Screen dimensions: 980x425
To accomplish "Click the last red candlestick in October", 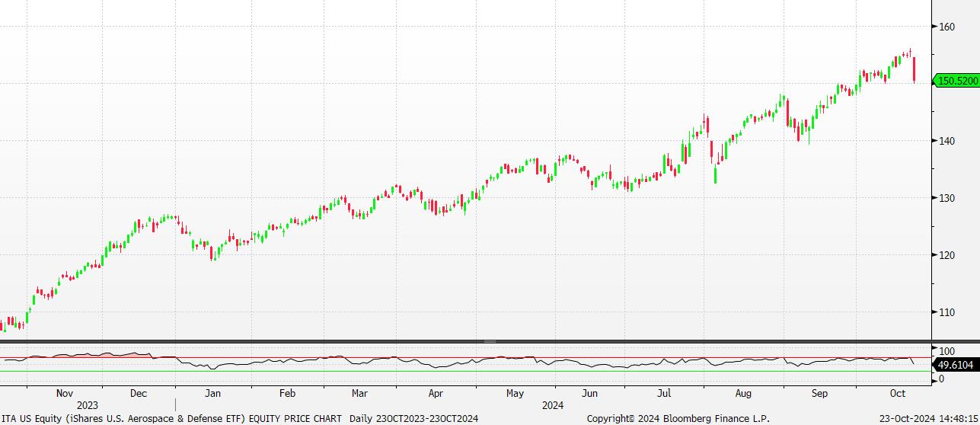I will coord(915,69).
